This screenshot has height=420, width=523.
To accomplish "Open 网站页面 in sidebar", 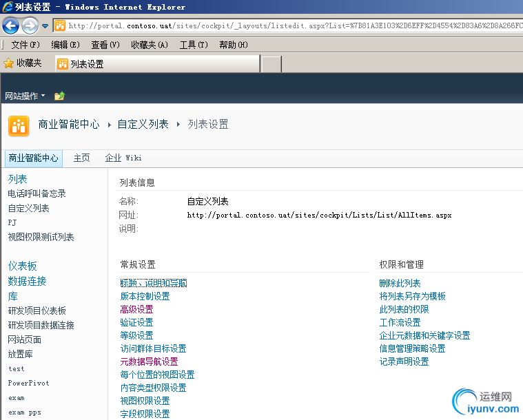I will coord(25,339).
